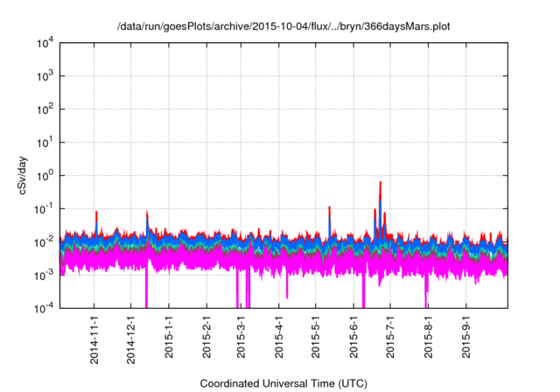The image size is (560, 392).
Task: Click the 10^4 y-axis tick label
Action: pos(45,44)
